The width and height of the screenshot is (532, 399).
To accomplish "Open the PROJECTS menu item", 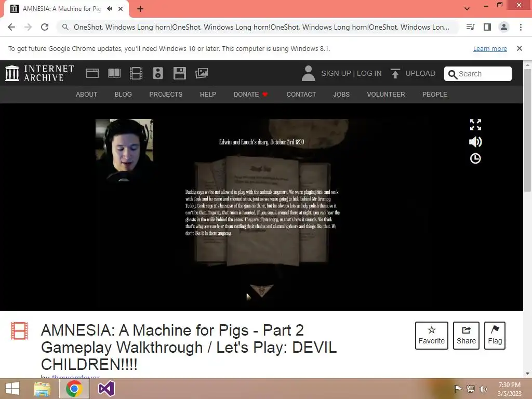I will coord(166,95).
